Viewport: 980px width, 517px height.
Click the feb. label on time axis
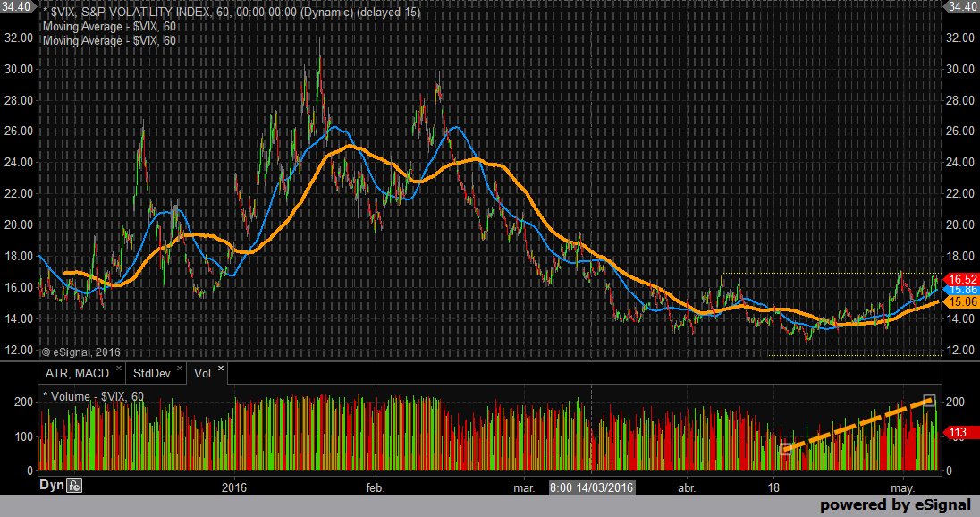[376, 487]
